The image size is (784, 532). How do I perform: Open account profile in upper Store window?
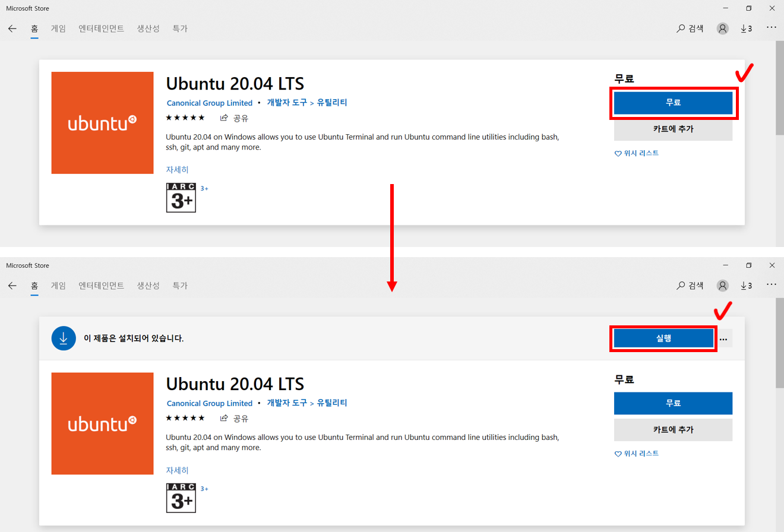[x=723, y=28]
